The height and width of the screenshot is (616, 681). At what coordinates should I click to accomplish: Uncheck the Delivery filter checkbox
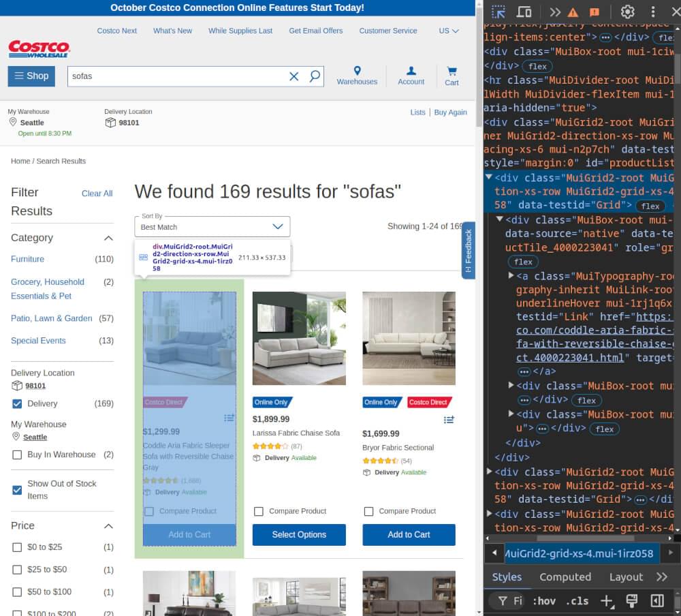[16, 403]
